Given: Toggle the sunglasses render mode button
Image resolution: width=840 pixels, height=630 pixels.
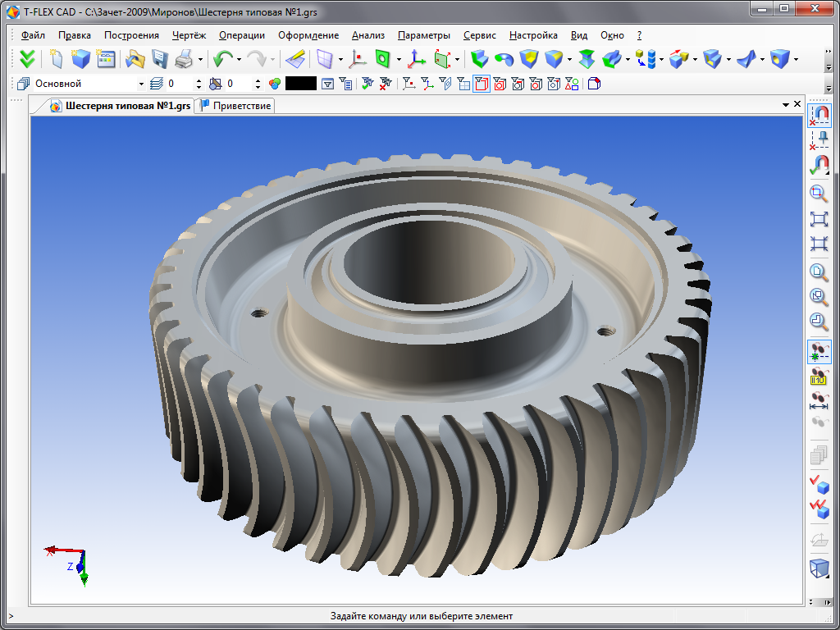Looking at the screenshot, I should (x=819, y=352).
